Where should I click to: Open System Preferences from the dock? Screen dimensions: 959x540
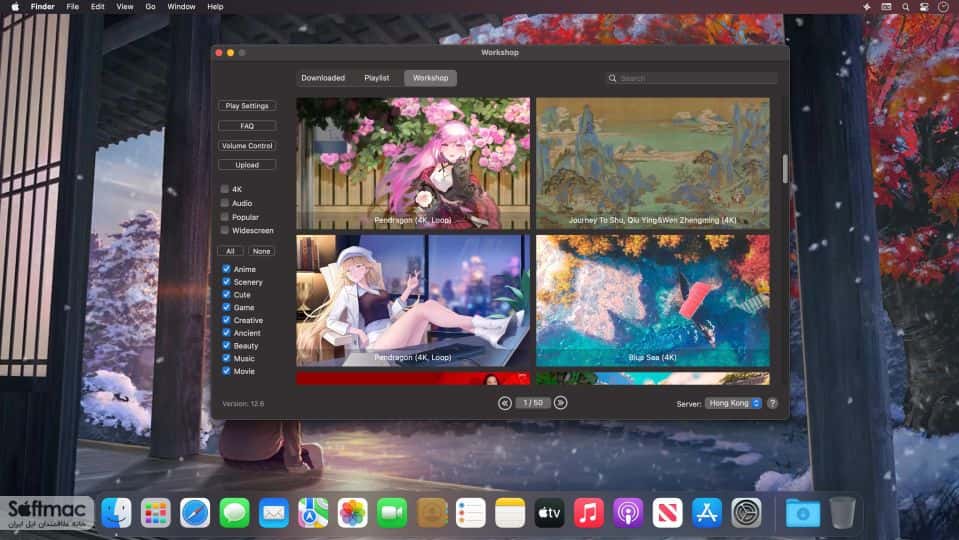coord(746,512)
